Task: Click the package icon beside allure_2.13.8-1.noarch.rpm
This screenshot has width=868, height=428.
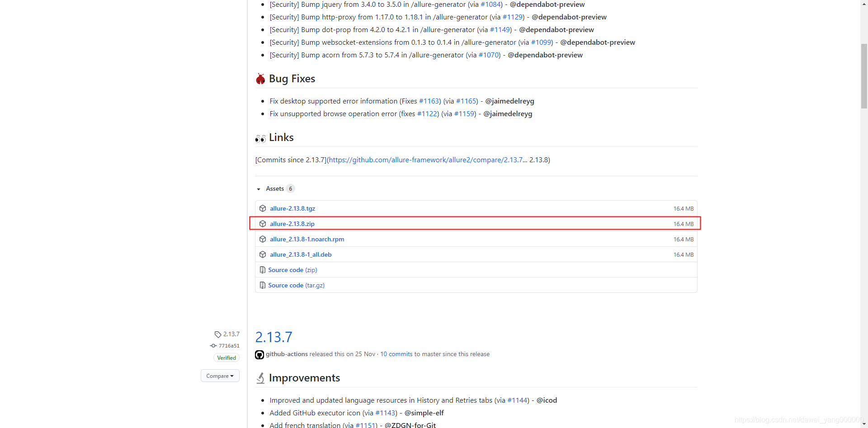Action: click(263, 239)
